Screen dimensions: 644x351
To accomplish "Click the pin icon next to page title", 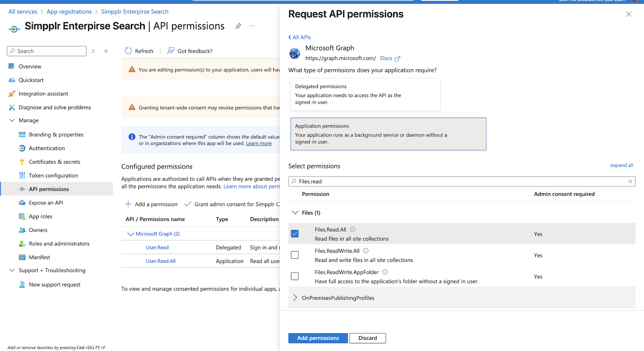I will click(238, 26).
